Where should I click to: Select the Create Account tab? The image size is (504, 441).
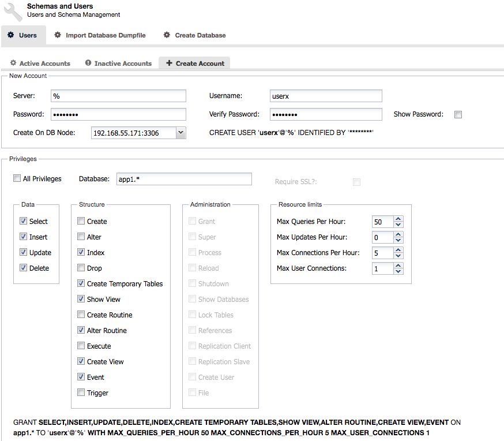[194, 63]
